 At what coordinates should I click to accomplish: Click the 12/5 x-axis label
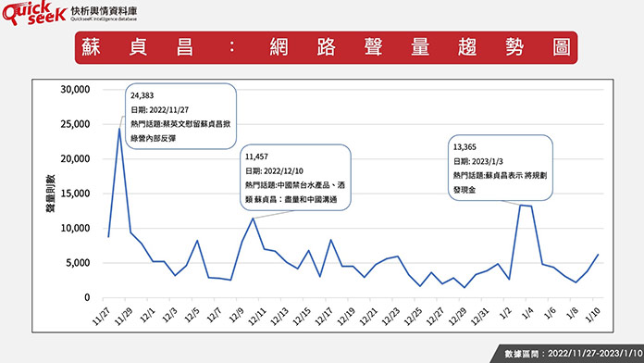pos(191,316)
